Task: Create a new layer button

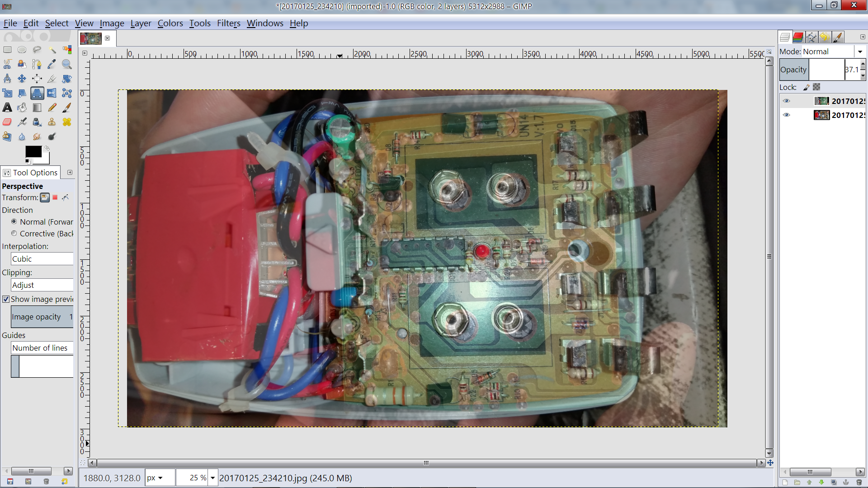Action: tap(785, 482)
